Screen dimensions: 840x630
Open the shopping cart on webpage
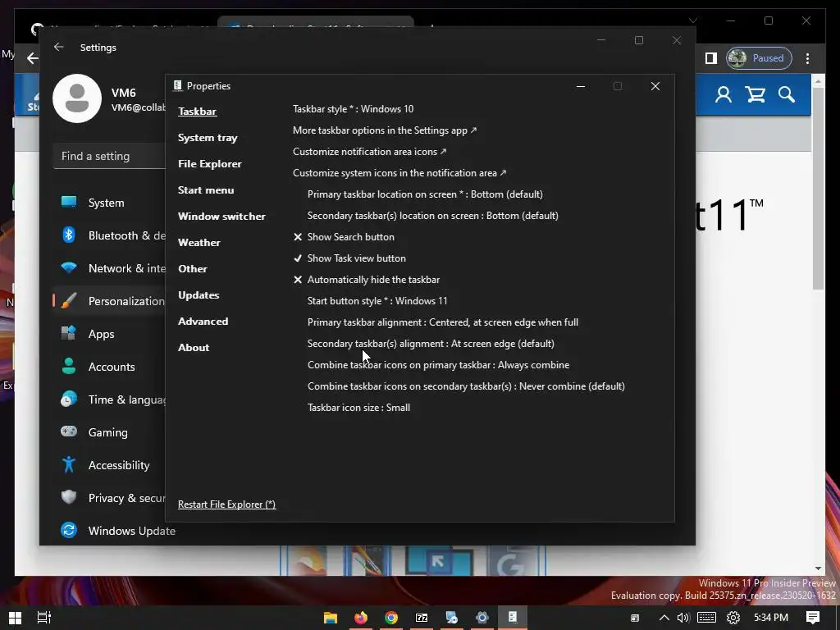tap(756, 95)
